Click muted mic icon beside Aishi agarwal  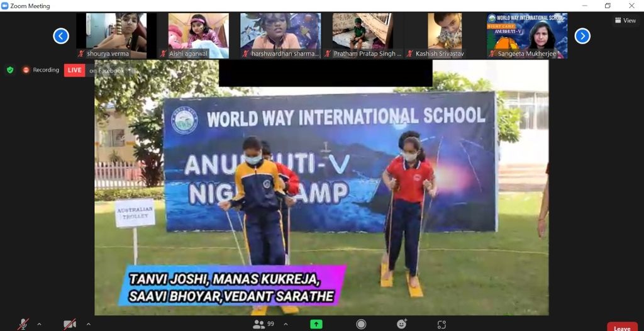(x=164, y=53)
